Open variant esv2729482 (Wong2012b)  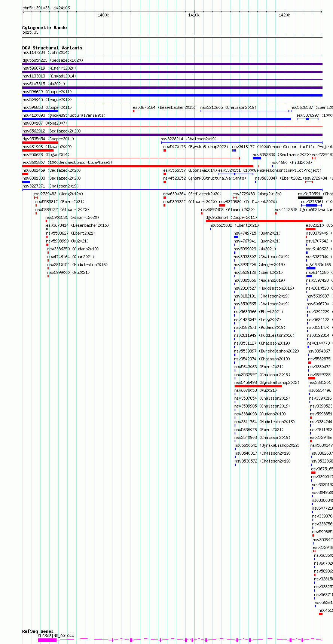coord(59,194)
